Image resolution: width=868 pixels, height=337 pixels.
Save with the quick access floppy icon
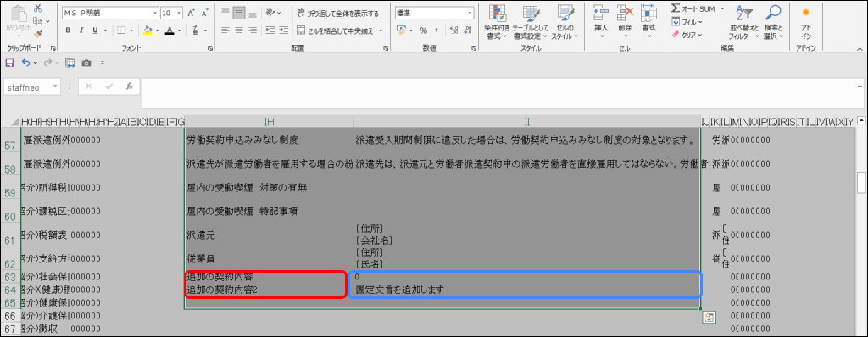[9, 64]
